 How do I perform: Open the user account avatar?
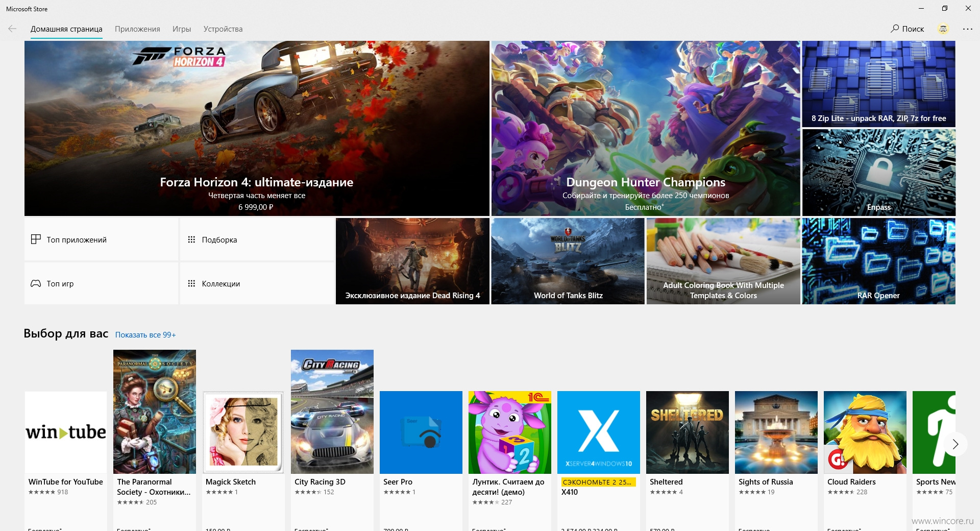[x=943, y=29]
